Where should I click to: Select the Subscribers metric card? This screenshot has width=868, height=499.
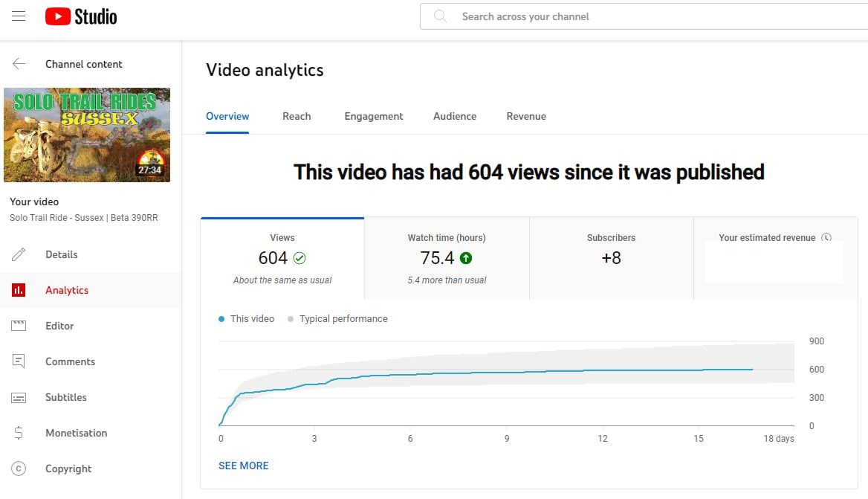tap(611, 259)
